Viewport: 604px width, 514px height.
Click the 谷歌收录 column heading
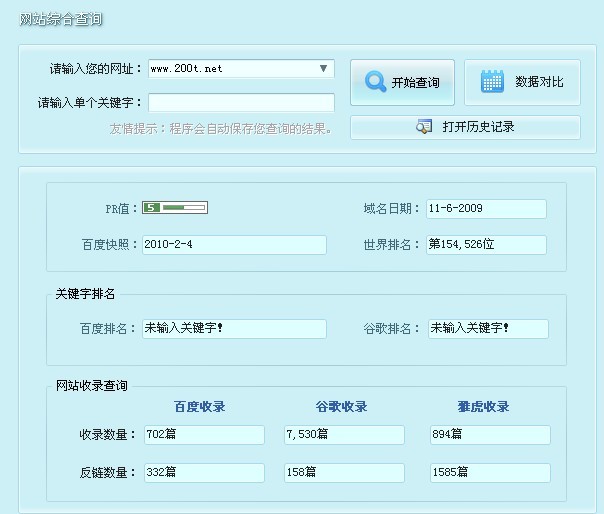pos(341,406)
